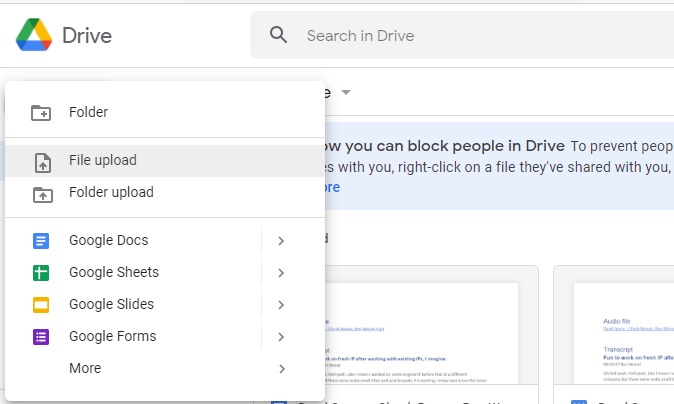The image size is (674, 404).
Task: Open the first suggested document thumbnail
Action: 431,325
